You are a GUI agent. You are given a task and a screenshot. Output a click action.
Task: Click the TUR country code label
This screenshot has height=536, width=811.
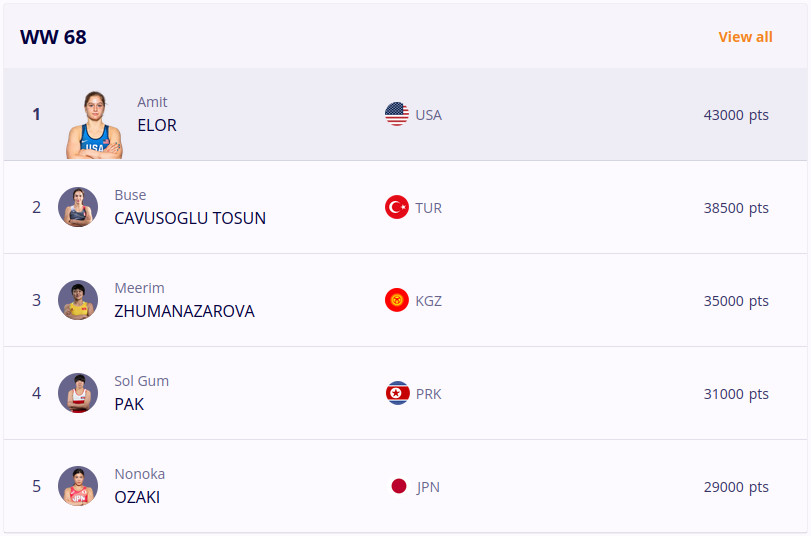[428, 208]
